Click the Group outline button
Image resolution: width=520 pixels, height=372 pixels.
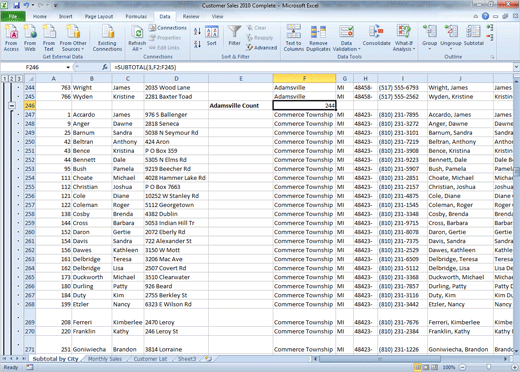pos(429,37)
